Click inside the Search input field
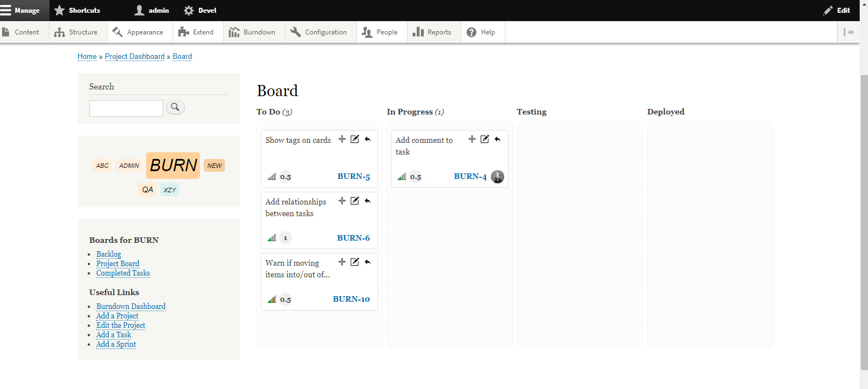Screen dimensions: 868x389 click(x=126, y=108)
